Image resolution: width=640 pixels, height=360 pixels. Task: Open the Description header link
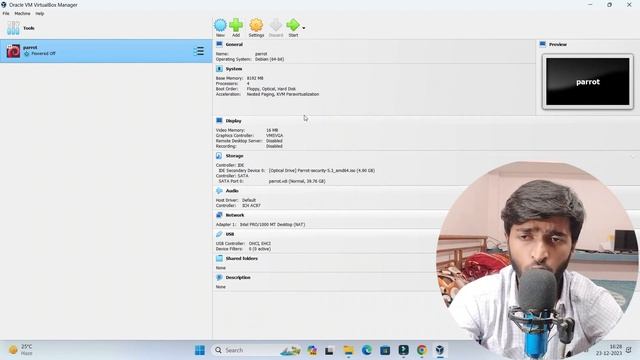click(x=238, y=278)
